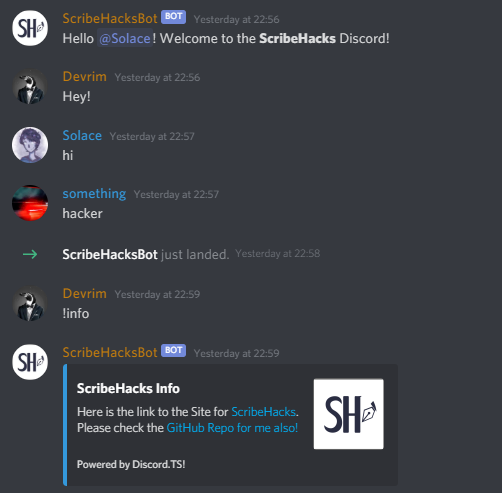Click the Solace username at 22:57
The width and height of the screenshot is (502, 493).
(82, 136)
